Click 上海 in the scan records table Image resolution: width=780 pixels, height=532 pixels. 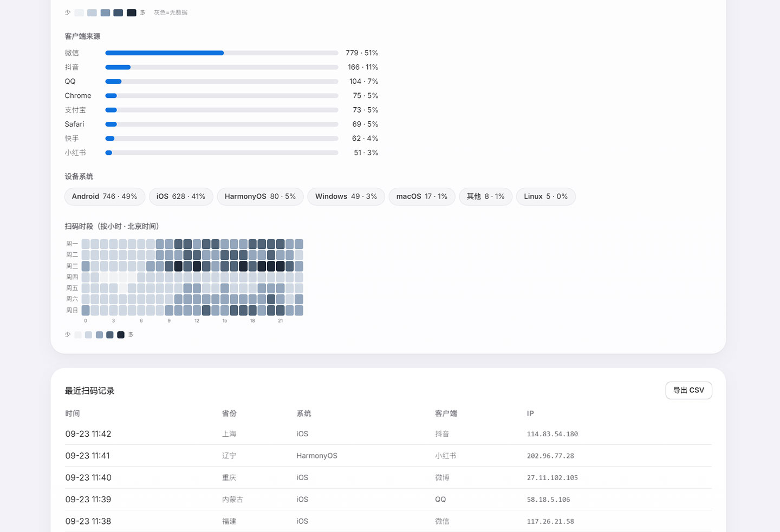pos(229,434)
